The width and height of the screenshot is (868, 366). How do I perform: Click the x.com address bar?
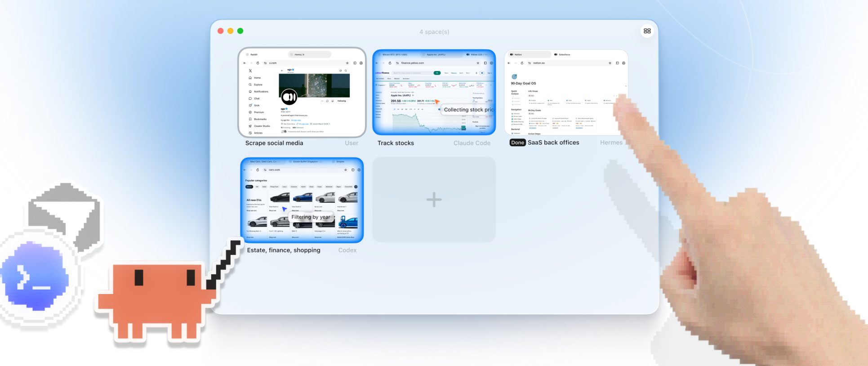point(306,63)
